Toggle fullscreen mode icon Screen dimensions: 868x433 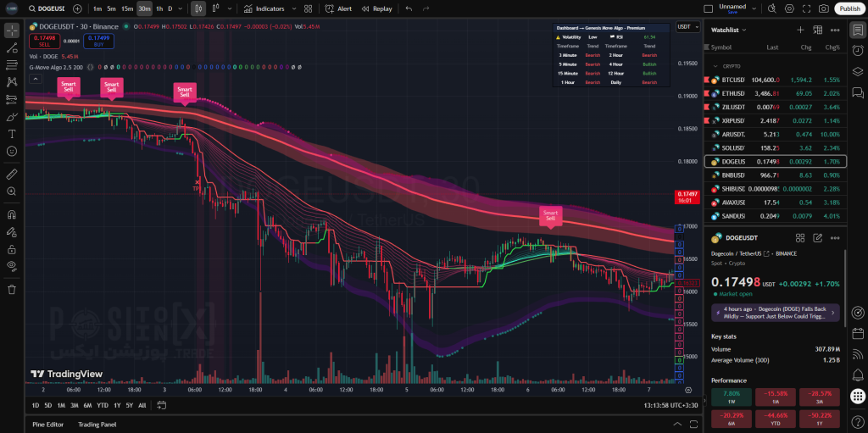click(x=807, y=8)
